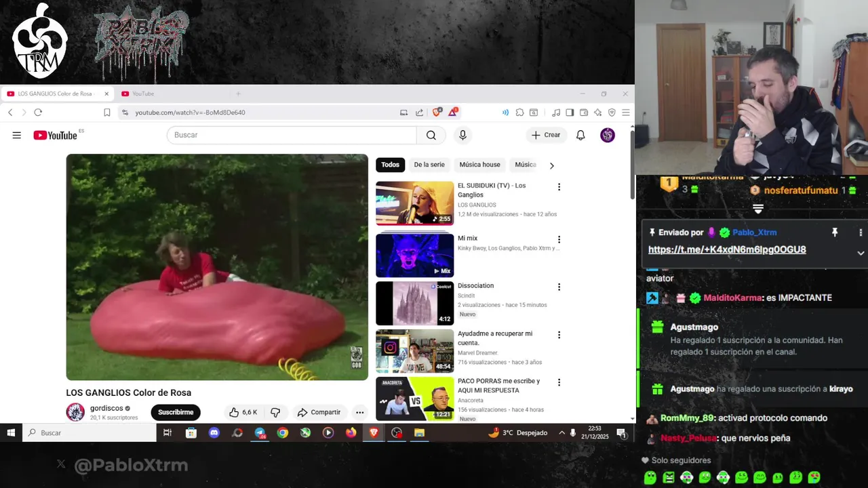Toggle the sidebar panel icon in browser toolbar

click(x=570, y=113)
